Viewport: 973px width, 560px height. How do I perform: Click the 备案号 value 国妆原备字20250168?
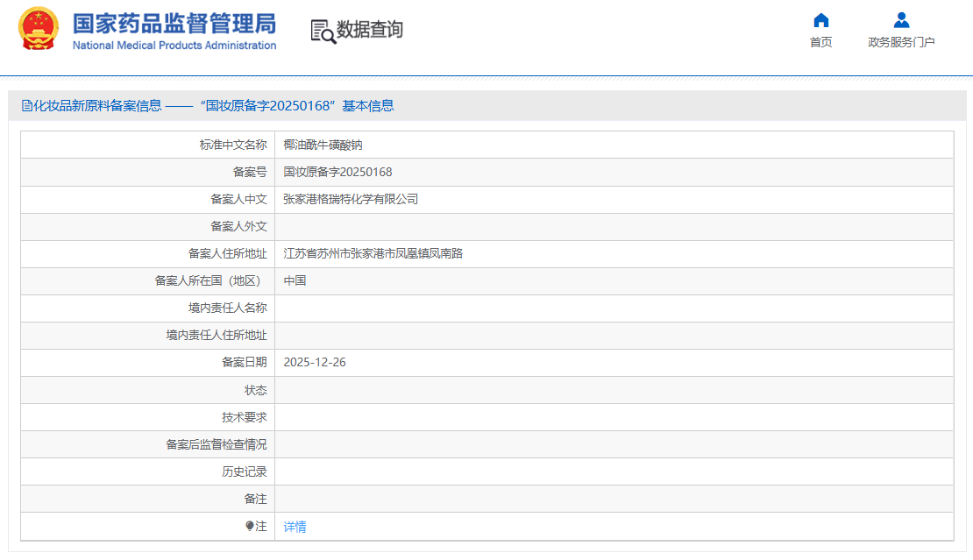pyautogui.click(x=337, y=172)
